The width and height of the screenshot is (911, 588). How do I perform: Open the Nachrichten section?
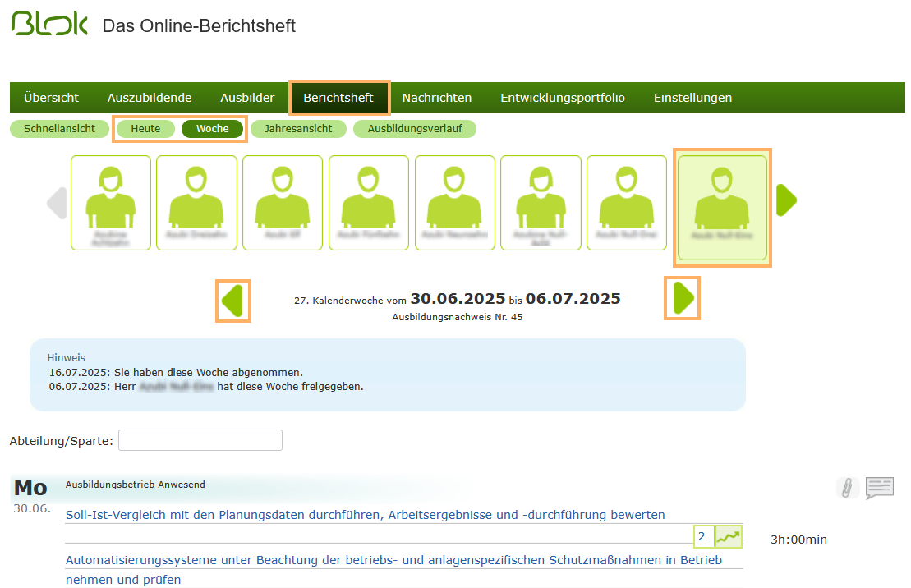coord(436,97)
